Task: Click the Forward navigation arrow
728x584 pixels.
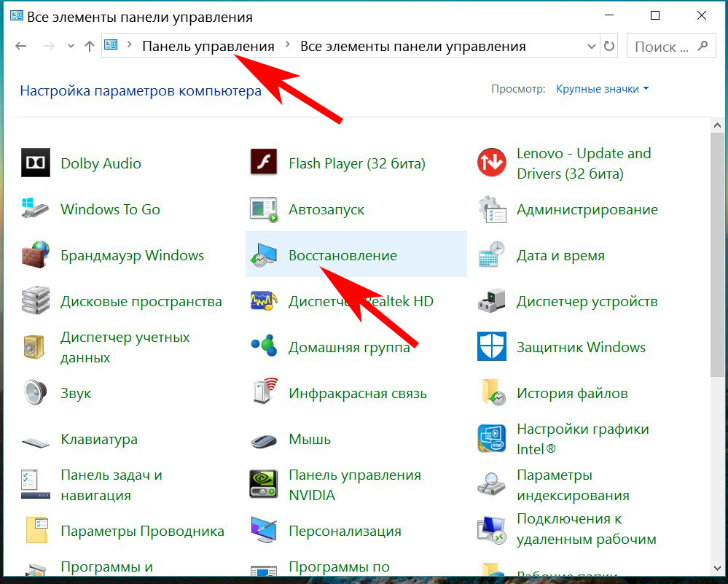Action: pos(50,46)
